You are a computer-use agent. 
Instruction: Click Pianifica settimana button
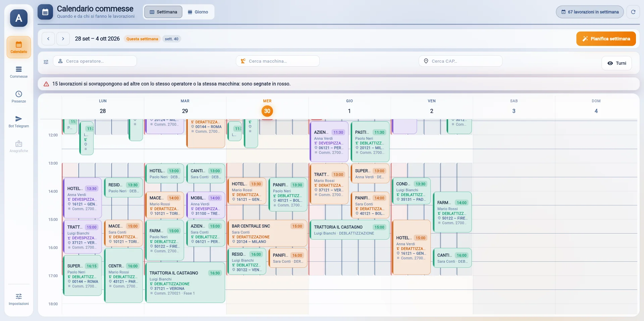point(606,39)
